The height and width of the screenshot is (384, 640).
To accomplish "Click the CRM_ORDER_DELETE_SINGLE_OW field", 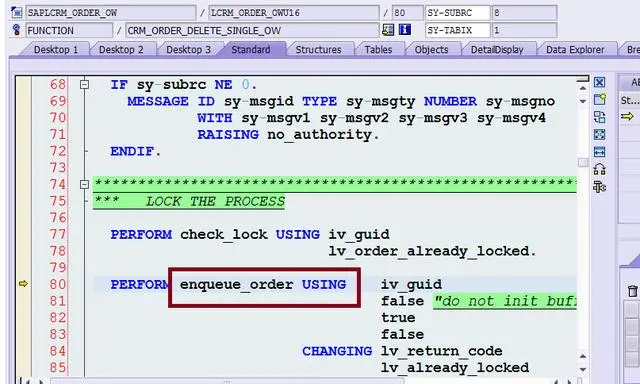I will (252, 30).
